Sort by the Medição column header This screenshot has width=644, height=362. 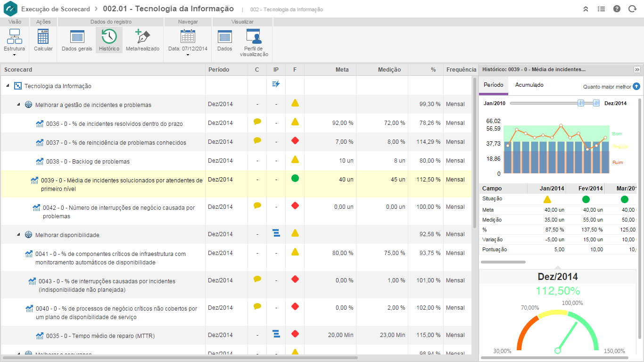click(389, 70)
